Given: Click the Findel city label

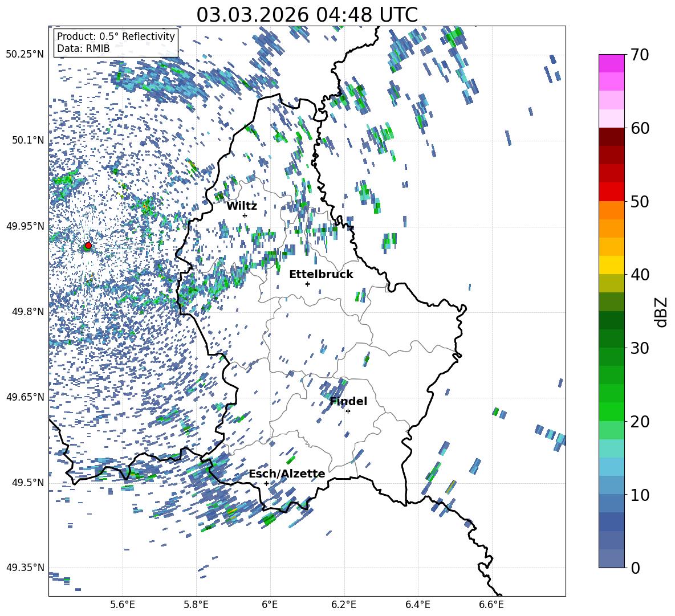Looking at the screenshot, I should 348,401.
